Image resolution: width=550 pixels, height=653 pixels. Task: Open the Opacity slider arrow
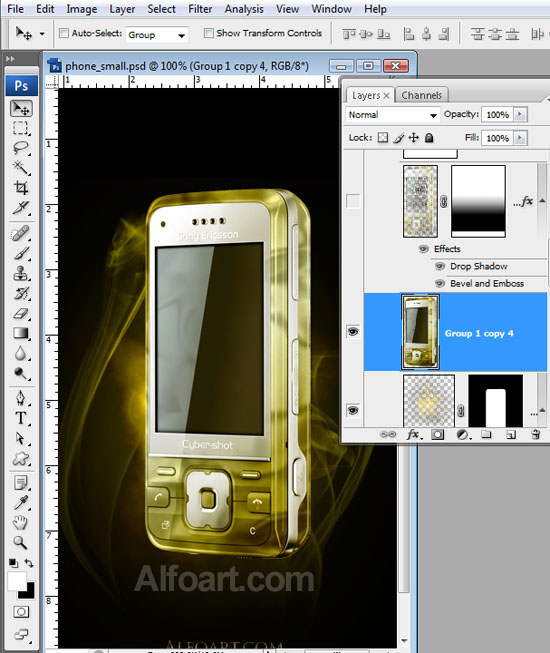[x=520, y=115]
